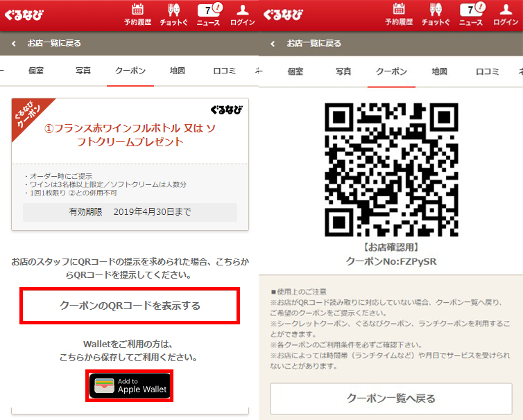This screenshot has height=420, width=523.
Task: Select 写真 tab in left screen
Action: tap(83, 71)
